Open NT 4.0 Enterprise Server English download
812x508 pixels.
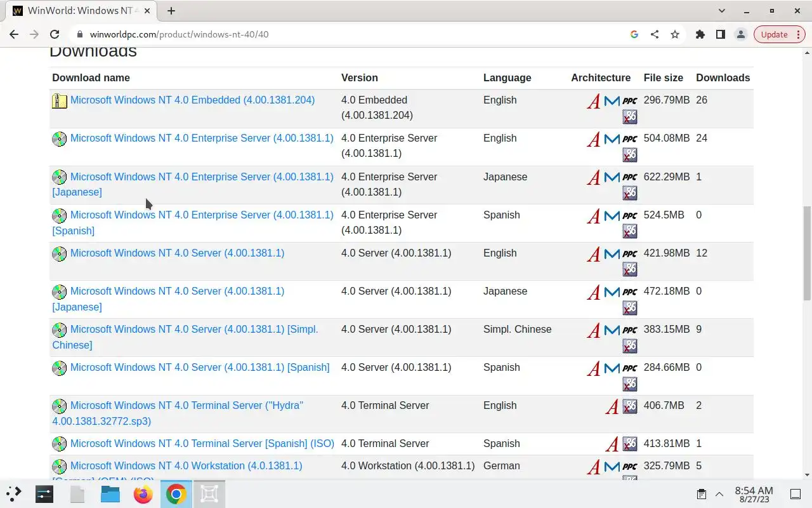[202, 138]
